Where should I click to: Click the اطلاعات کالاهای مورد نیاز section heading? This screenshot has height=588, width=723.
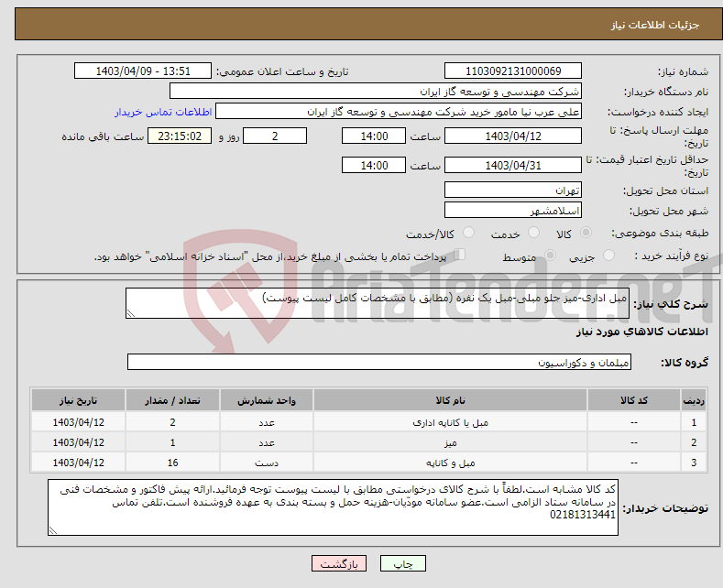click(x=641, y=332)
